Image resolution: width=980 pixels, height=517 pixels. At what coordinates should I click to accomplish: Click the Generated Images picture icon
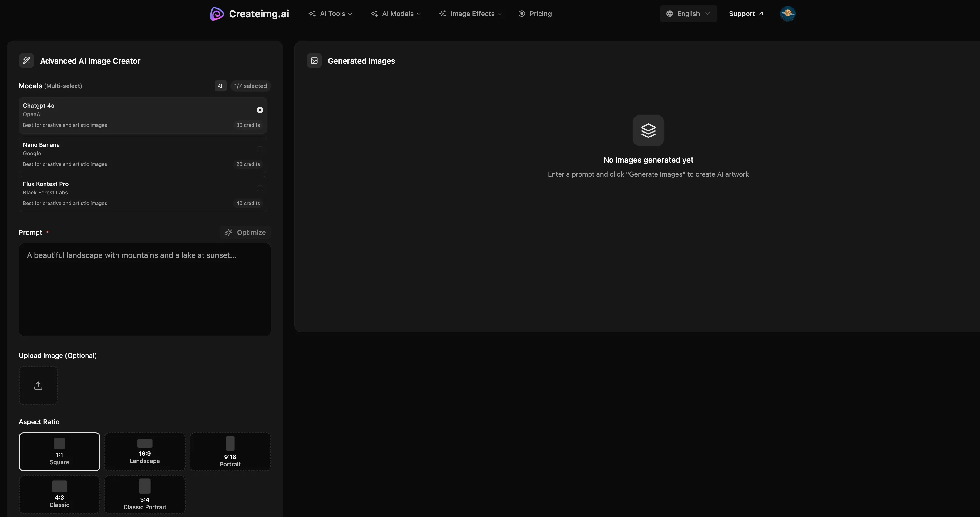point(314,61)
